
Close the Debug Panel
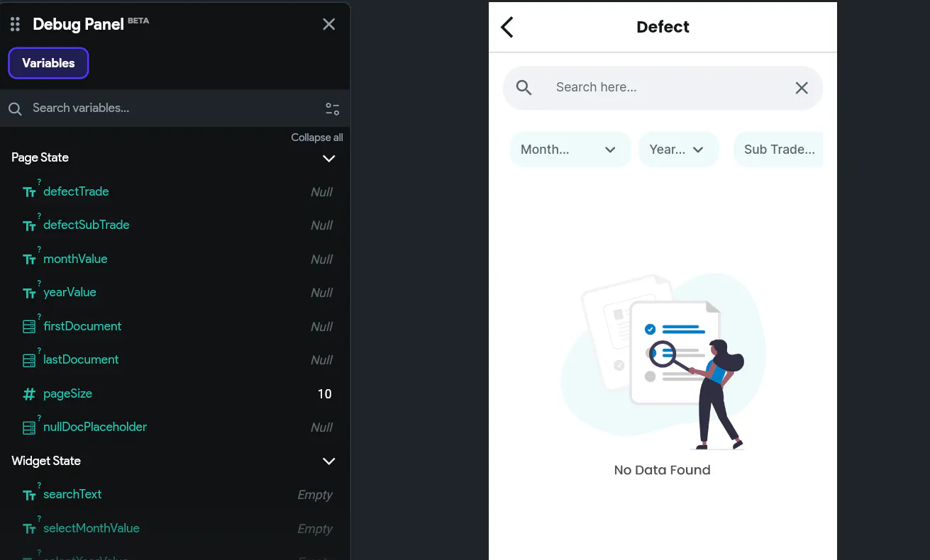[329, 24]
